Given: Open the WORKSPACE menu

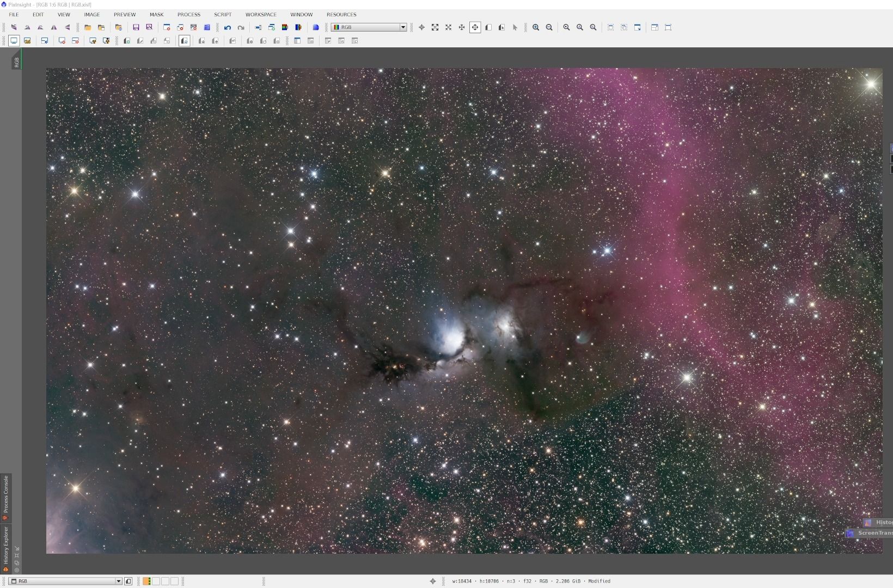Looking at the screenshot, I should click(x=261, y=15).
